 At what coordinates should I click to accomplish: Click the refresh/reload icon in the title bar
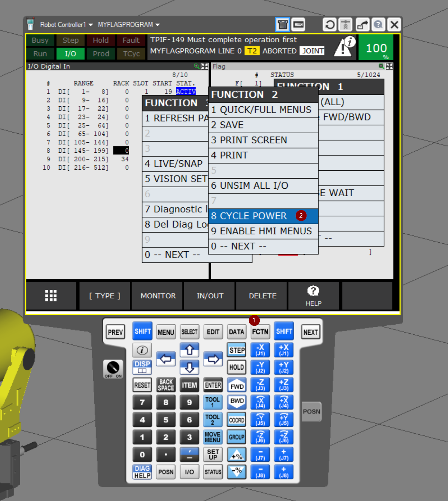click(x=330, y=25)
